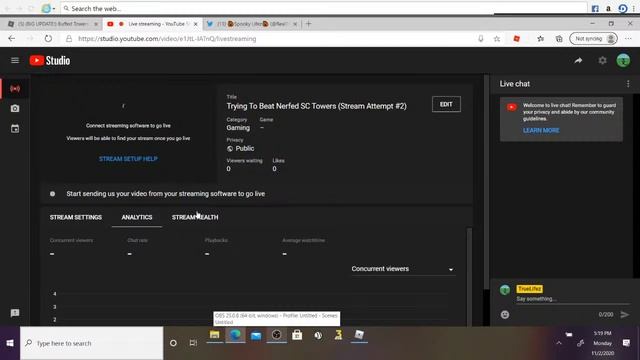Viewport: 640px width, 360px height.
Task: Click the Gaming category value
Action: [x=238, y=128]
